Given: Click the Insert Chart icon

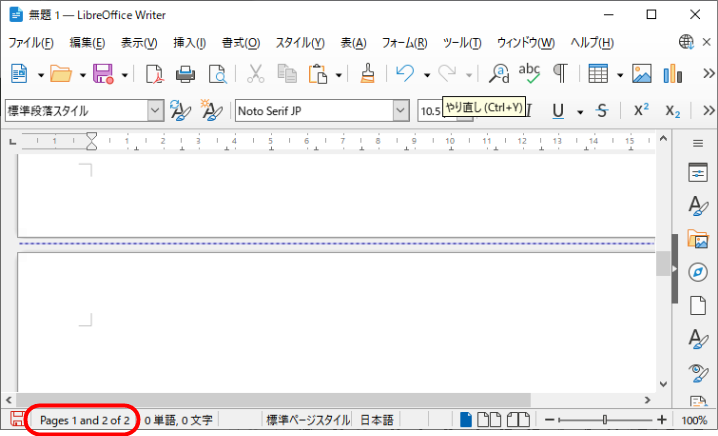Looking at the screenshot, I should pyautogui.click(x=673, y=74).
